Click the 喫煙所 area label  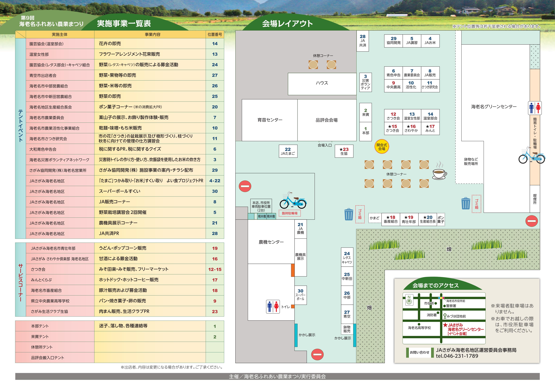click(x=535, y=199)
